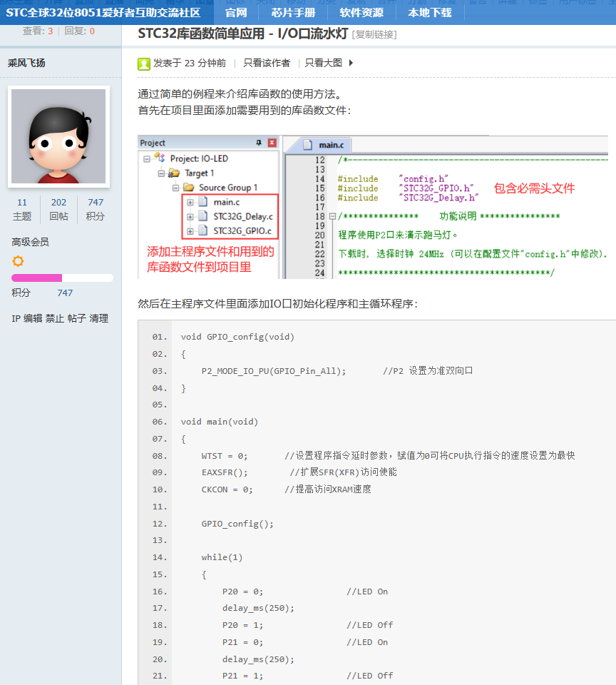The image size is (616, 685).
Task: Click code line 'P20 = 0;'
Action: [242, 592]
